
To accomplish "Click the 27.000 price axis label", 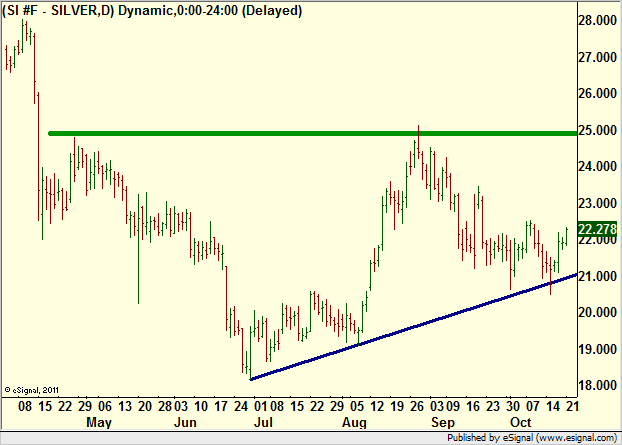I will coord(597,58).
